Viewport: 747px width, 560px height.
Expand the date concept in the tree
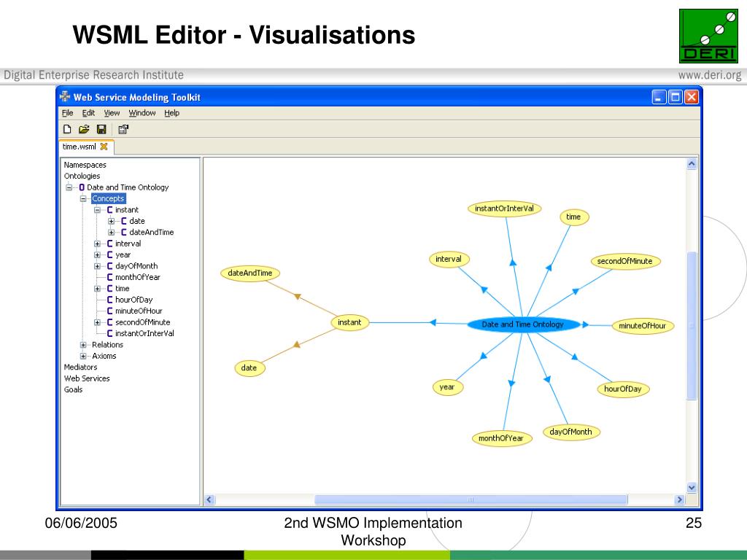pos(112,221)
